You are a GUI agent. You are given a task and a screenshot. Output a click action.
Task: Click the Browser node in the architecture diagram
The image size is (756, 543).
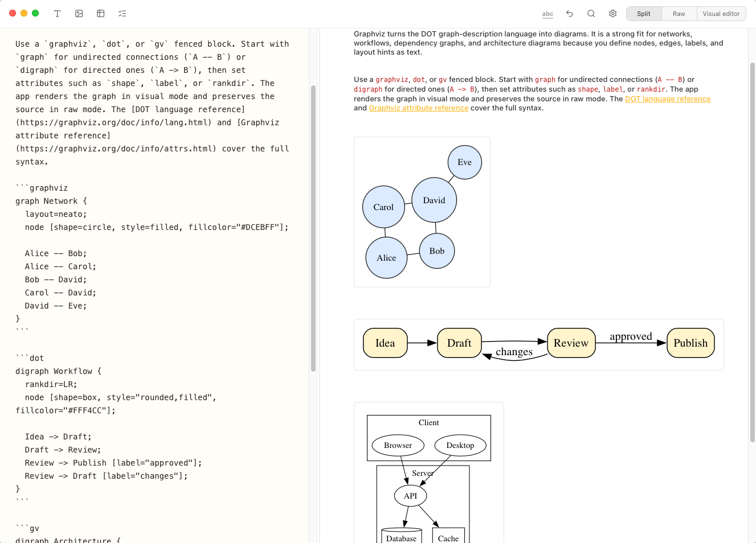click(398, 446)
